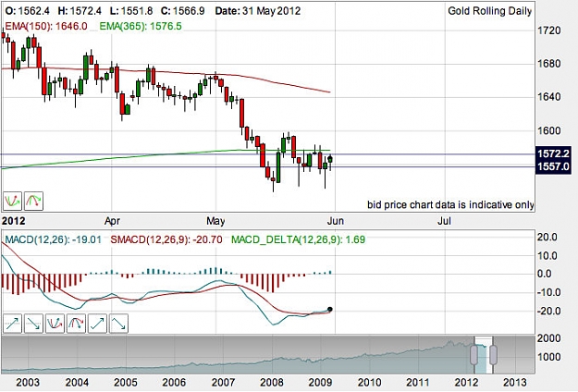
Task: Click the highlighted window in the overview chart
Action: pos(484,355)
